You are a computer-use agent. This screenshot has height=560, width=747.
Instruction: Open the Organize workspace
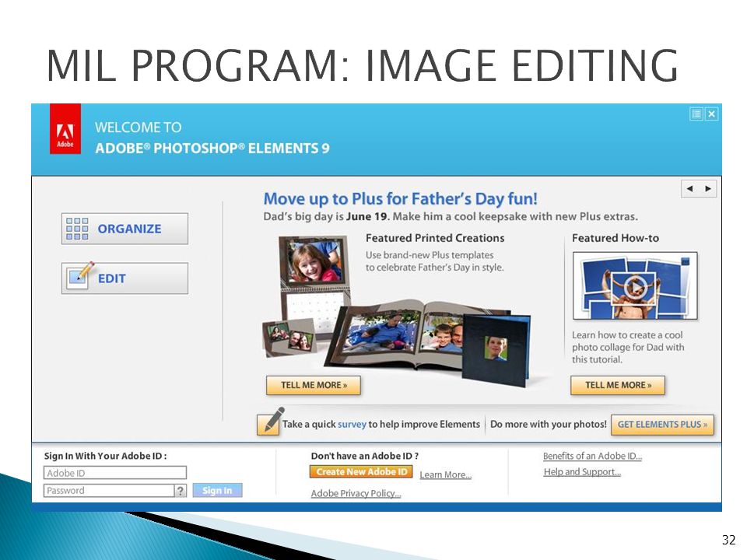pyautogui.click(x=124, y=229)
